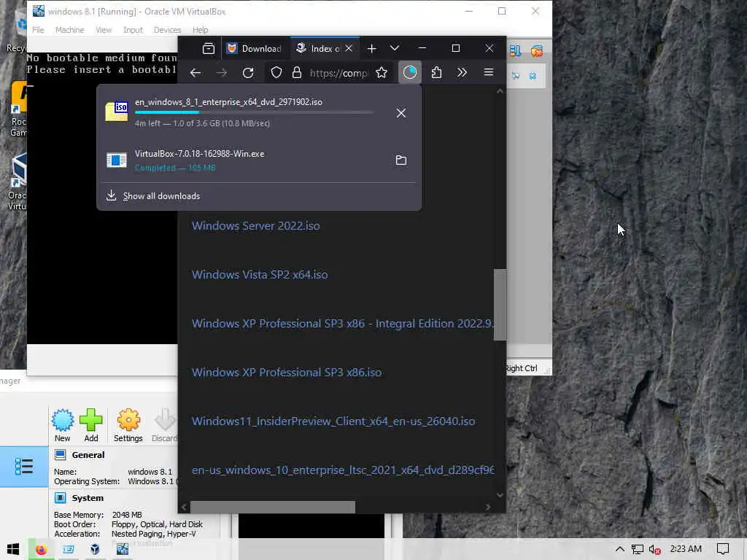Open Help menu in VM window
747x560 pixels.
(x=200, y=30)
